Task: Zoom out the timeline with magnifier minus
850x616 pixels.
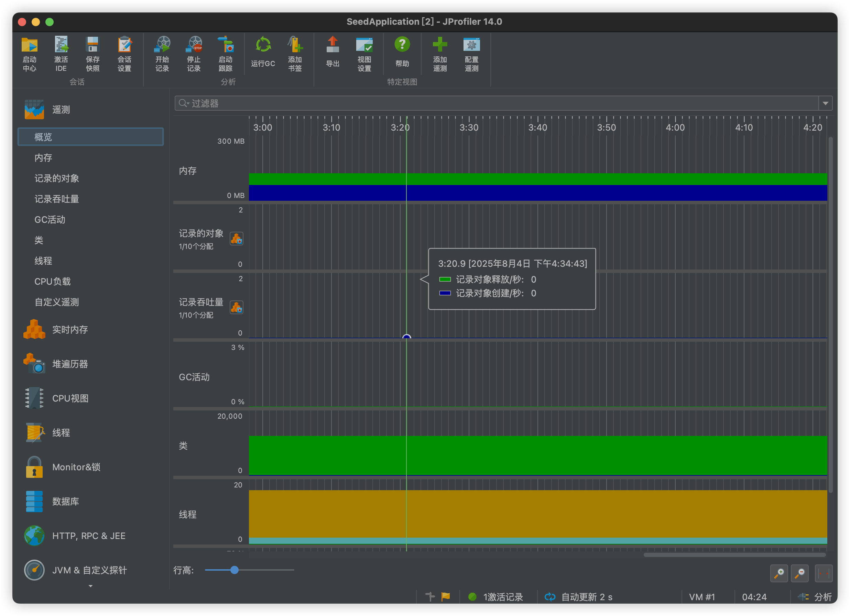Action: tap(800, 573)
